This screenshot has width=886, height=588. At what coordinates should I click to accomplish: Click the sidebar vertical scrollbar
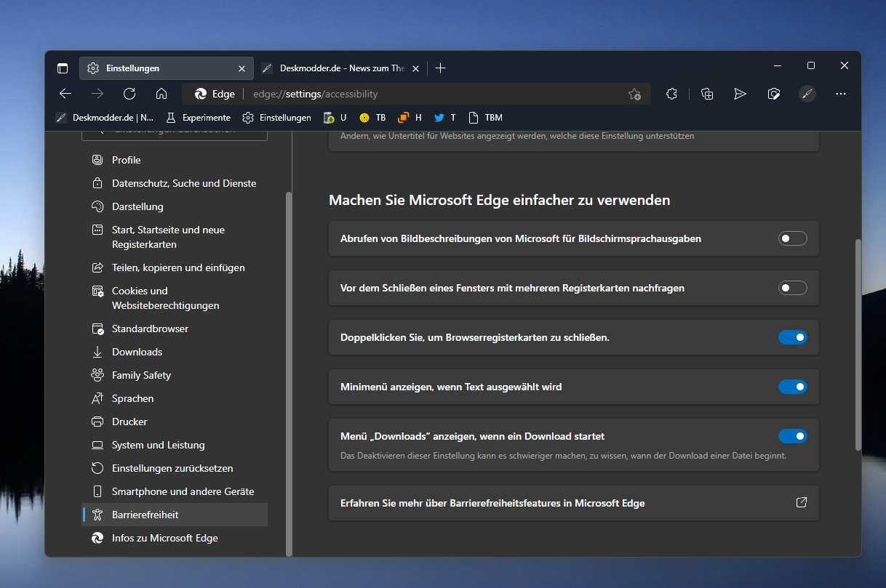289,374
